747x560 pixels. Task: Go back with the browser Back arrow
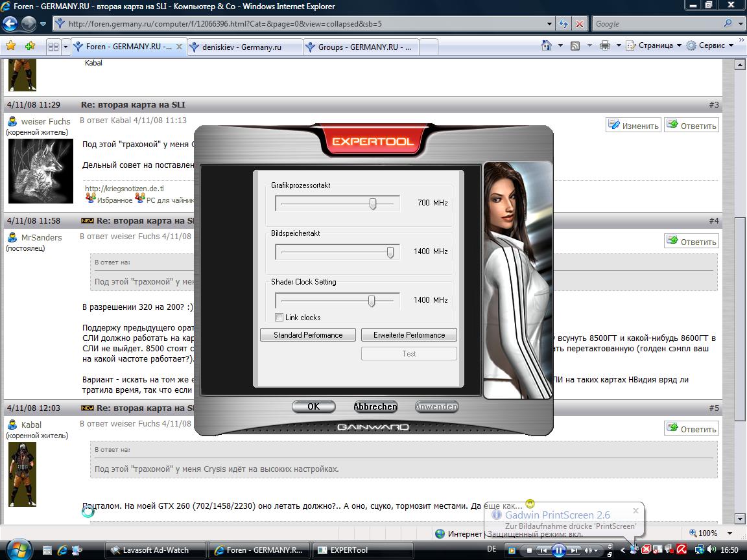coord(10,23)
